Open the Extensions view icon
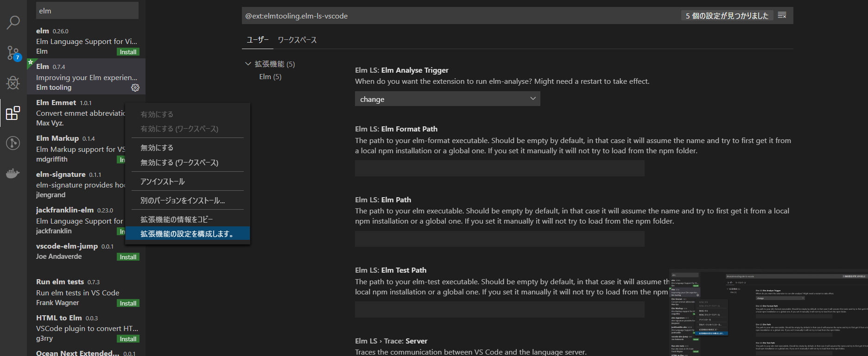Viewport: 868px width, 356px height. [x=13, y=113]
